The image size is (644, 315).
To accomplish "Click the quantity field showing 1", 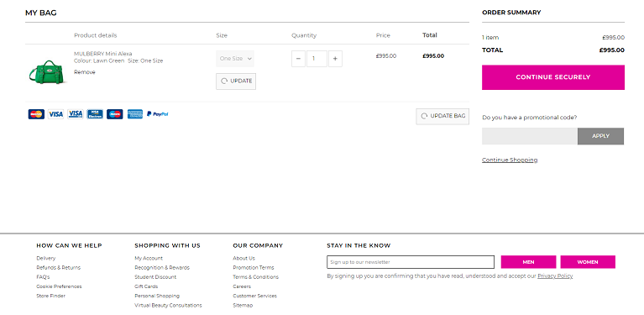I will point(317,59).
